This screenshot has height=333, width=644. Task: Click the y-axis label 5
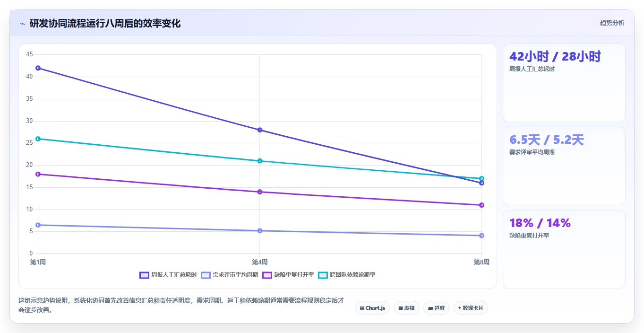click(x=31, y=231)
